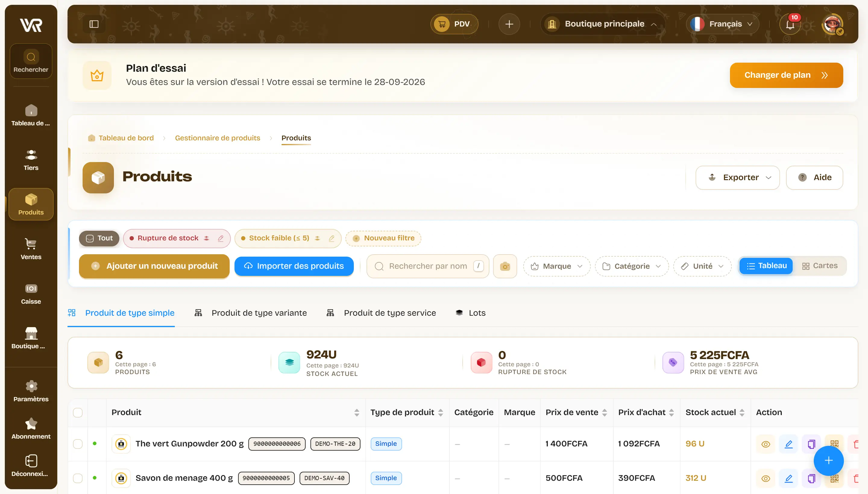Add a Nouveau filtre chip
This screenshot has width=868, height=494.
coord(383,239)
